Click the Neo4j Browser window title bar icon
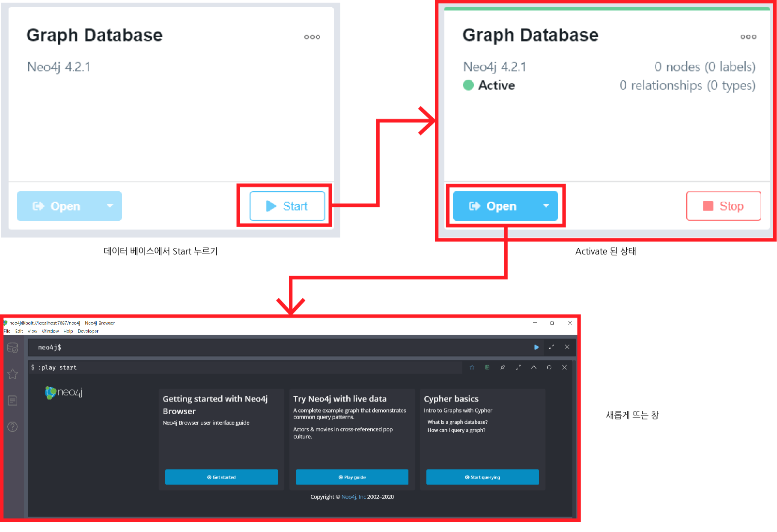 6,323
